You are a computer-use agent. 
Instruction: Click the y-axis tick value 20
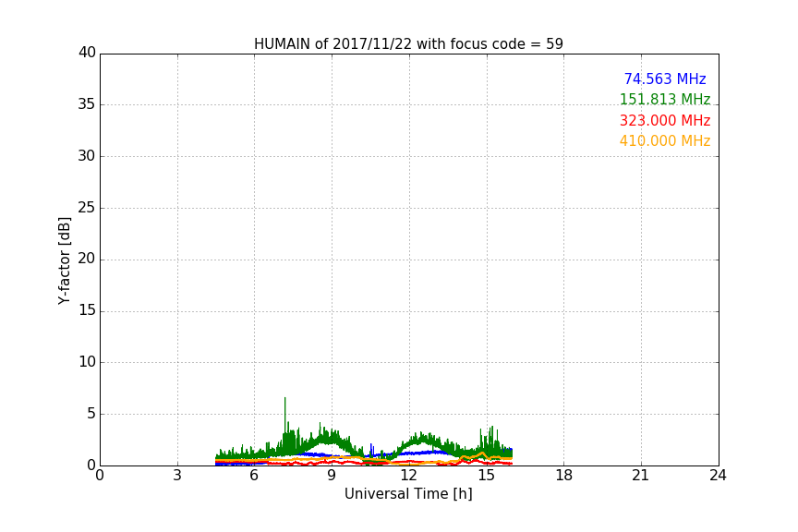tap(87, 259)
